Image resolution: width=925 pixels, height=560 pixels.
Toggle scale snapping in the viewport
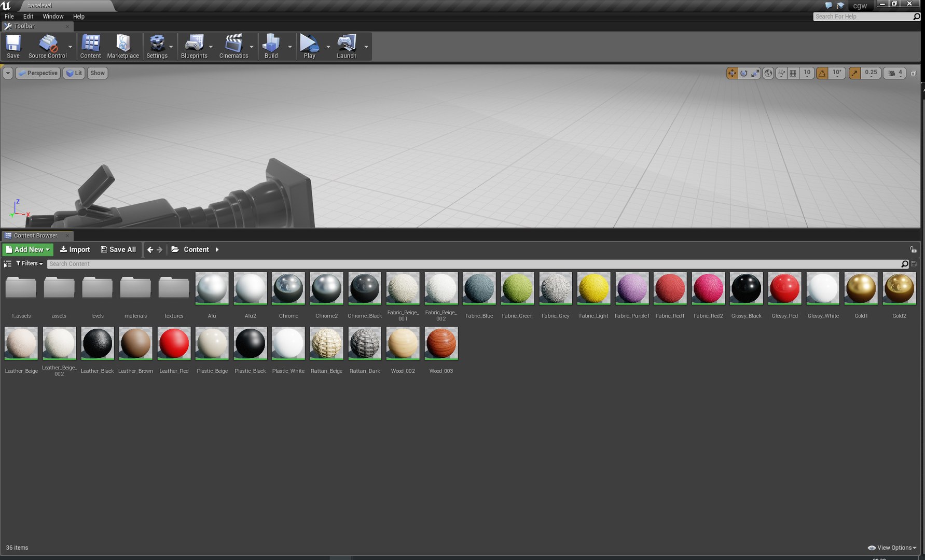[x=854, y=73]
